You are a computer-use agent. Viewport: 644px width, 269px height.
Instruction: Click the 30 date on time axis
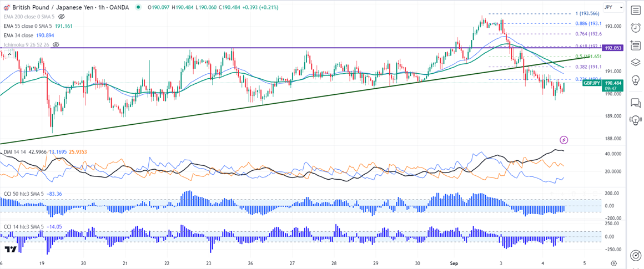point(417,263)
